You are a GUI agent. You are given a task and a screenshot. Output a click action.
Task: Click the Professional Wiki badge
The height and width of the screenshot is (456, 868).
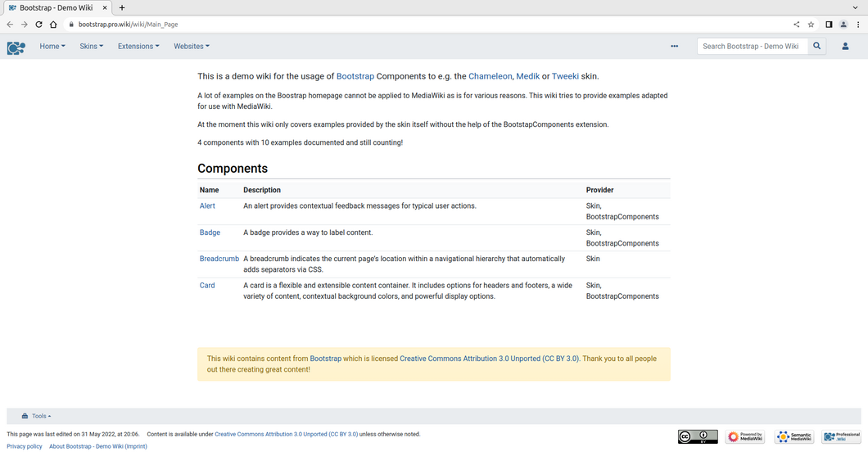tap(842, 436)
